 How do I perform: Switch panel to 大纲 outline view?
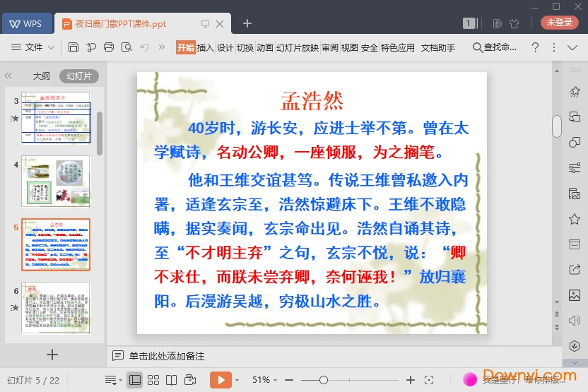pyautogui.click(x=41, y=76)
